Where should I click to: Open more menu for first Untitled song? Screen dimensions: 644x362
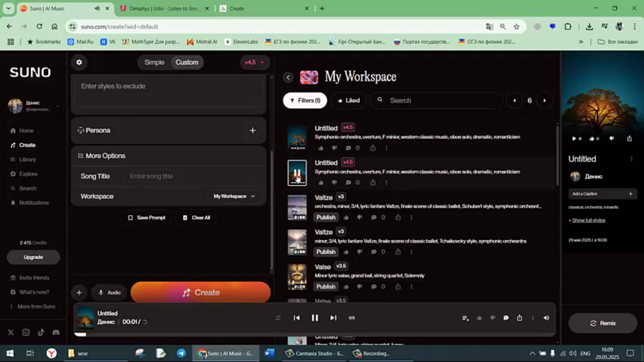click(x=386, y=148)
